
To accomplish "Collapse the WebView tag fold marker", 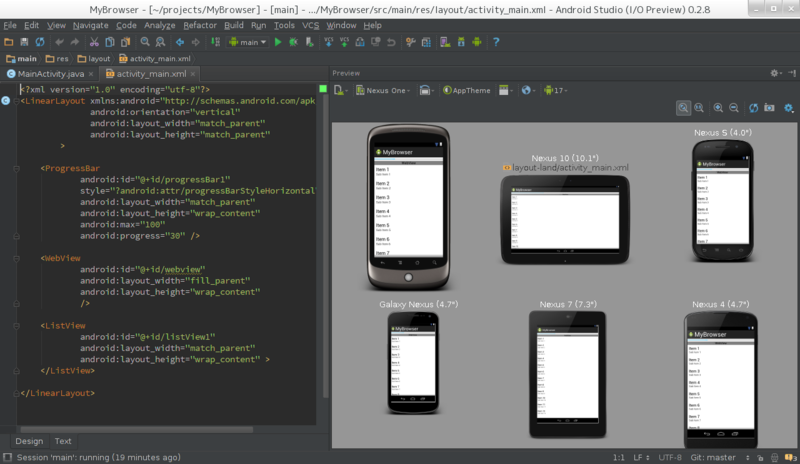I will 16,258.
